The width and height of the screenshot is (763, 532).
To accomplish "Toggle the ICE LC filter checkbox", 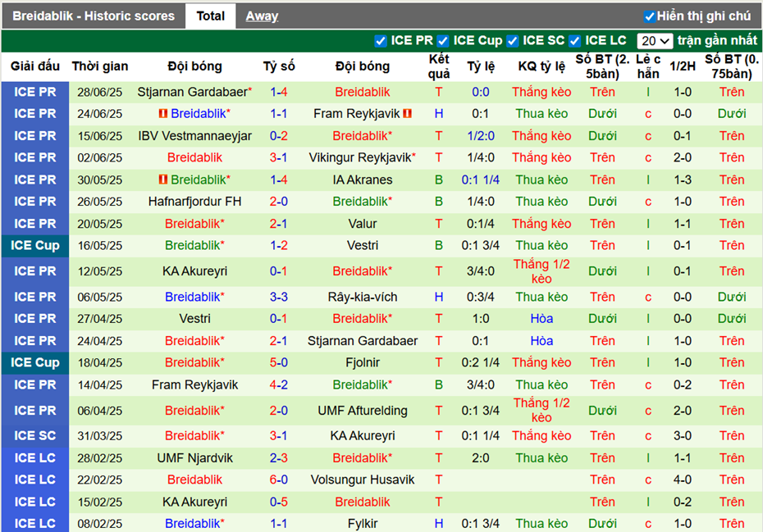I will 574,41.
